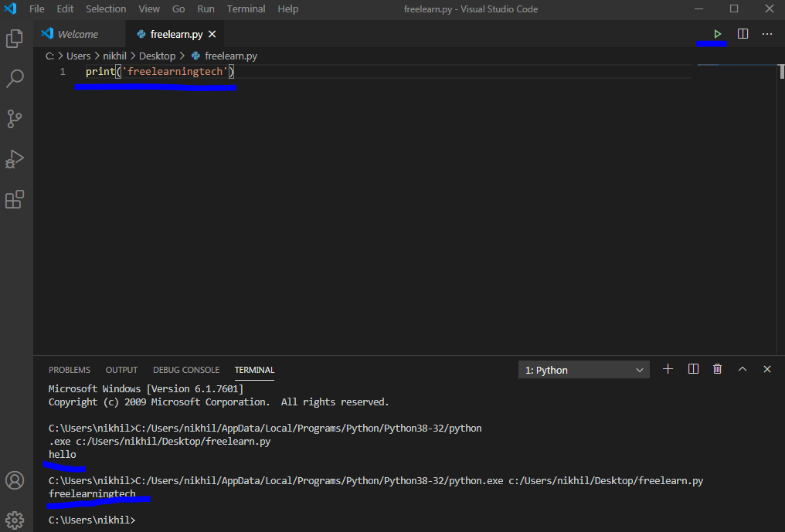785x532 pixels.
Task: Open the Extensions view
Action: [15, 199]
